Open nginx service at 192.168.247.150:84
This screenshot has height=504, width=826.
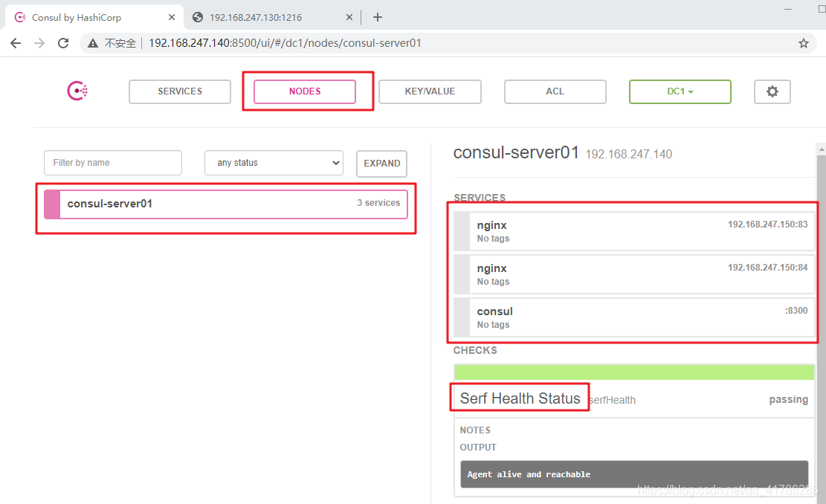(x=634, y=274)
